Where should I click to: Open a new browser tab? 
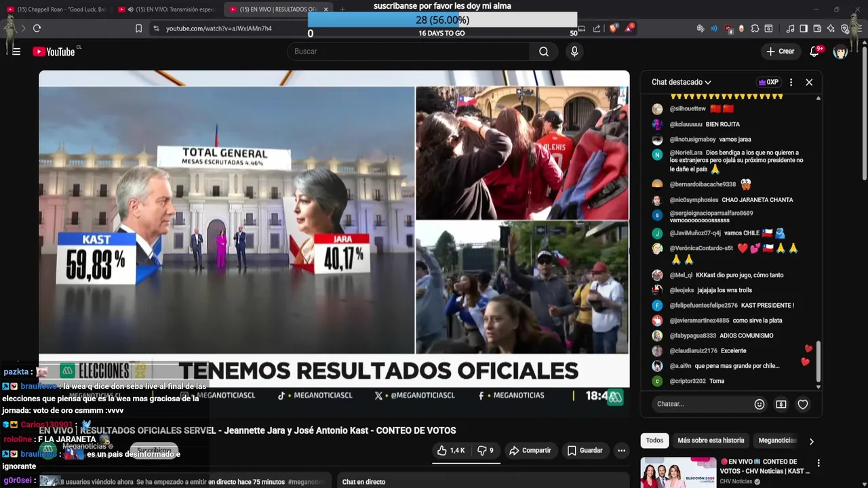342,9
